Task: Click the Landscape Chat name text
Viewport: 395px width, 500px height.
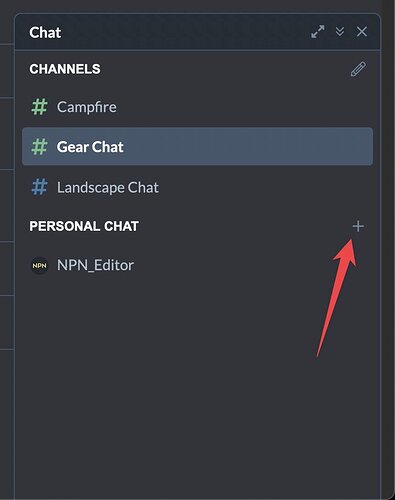Action: coord(108,187)
